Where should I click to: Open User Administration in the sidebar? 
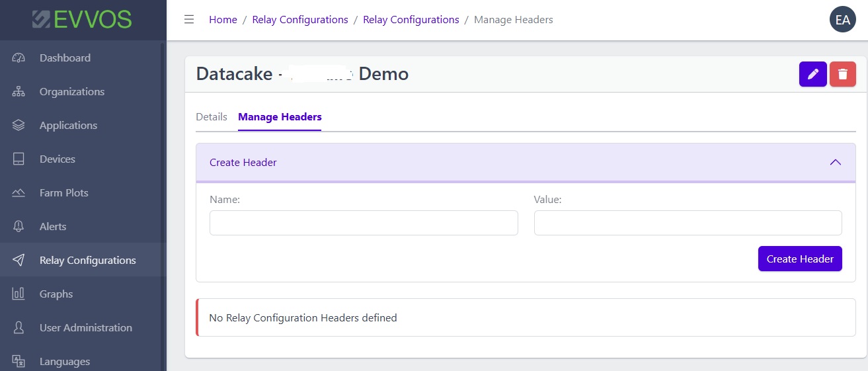[85, 328]
